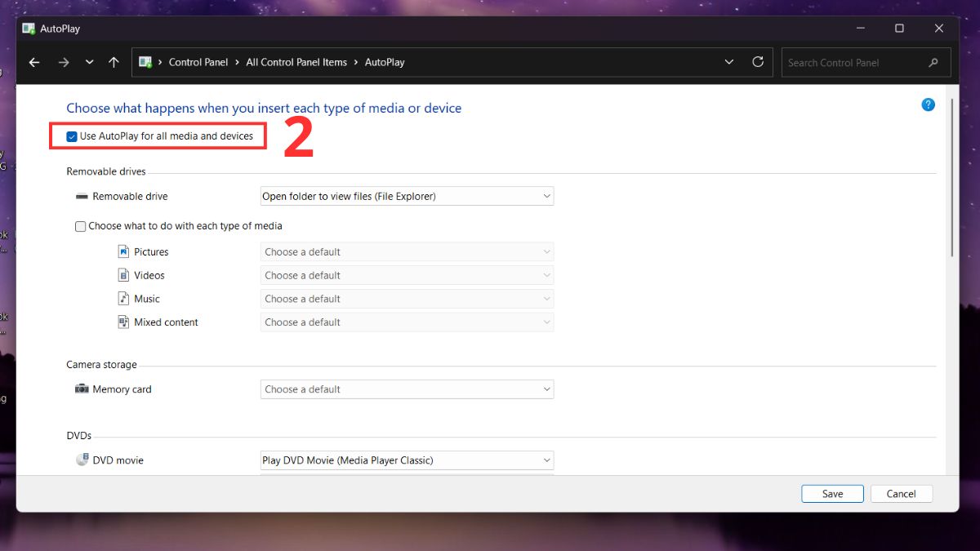Close the AutoPlay window
980x551 pixels.
tap(939, 29)
